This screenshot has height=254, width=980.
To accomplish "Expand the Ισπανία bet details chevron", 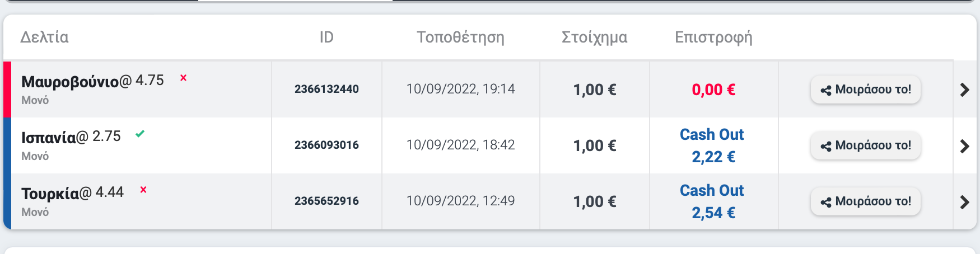I will coord(964,146).
